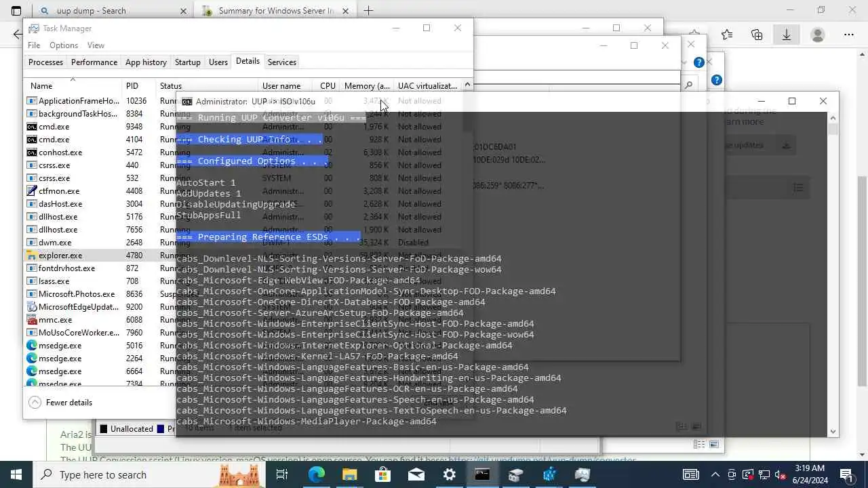This screenshot has height=488, width=868.
Task: Sort processes by the Name column header
Action: 73,85
